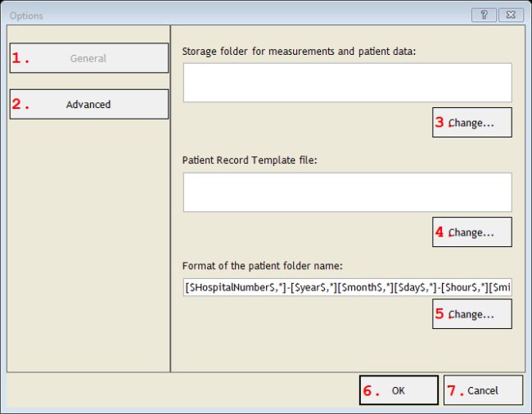
Task: Close the Options dialog with X
Action: [510, 15]
